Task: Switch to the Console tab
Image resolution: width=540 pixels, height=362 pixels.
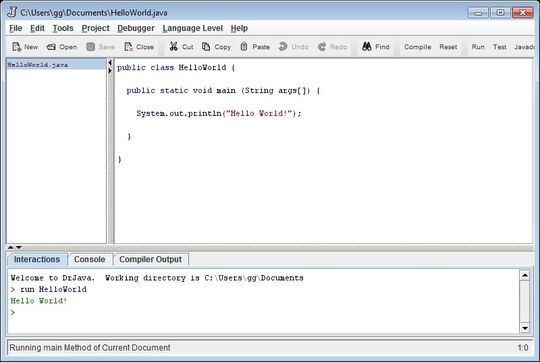Action: coord(90,259)
